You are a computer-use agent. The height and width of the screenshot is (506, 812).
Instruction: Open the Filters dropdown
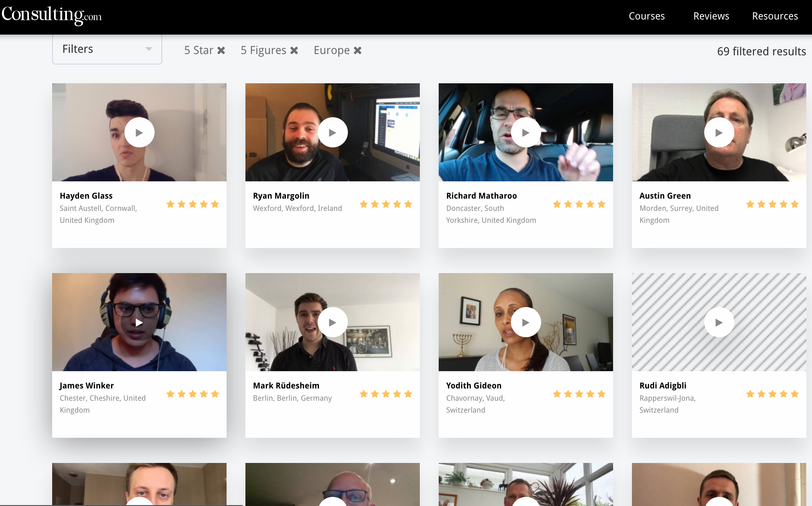(x=107, y=49)
